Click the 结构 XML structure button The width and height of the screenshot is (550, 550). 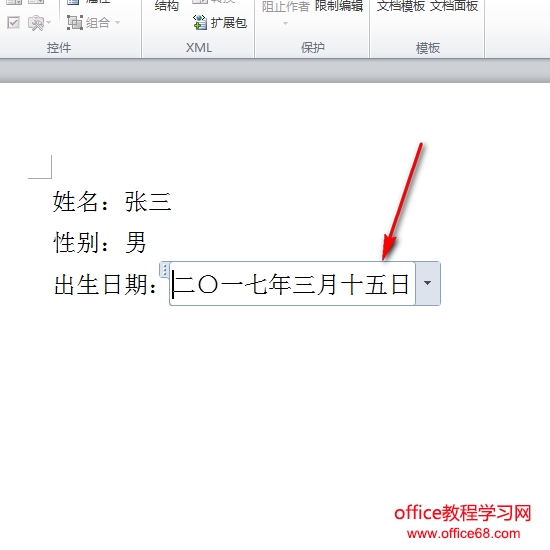[167, 6]
